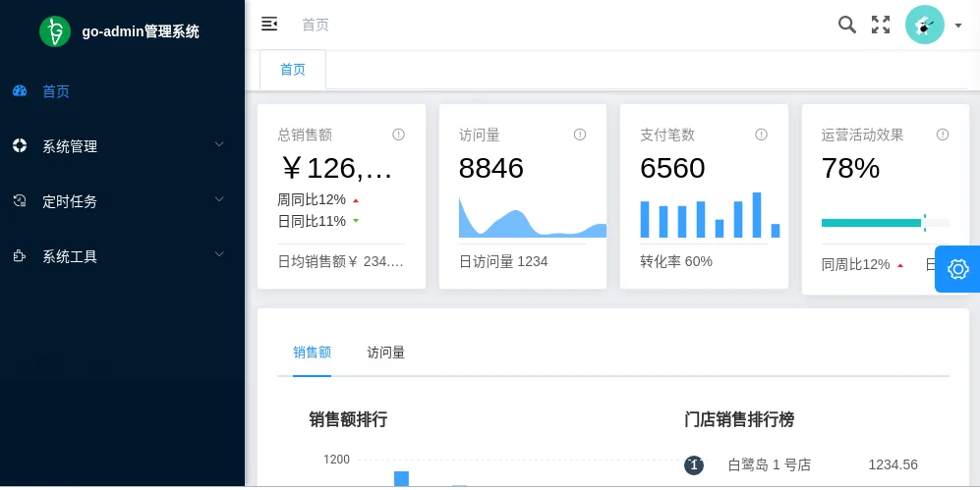Open the 系统管理 sidebar menu
Viewport: 980px width, 490px height.
123,146
